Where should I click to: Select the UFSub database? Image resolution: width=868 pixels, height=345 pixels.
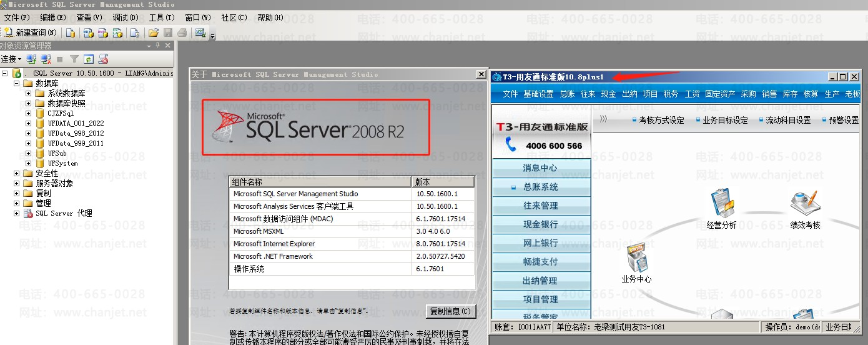pos(57,153)
